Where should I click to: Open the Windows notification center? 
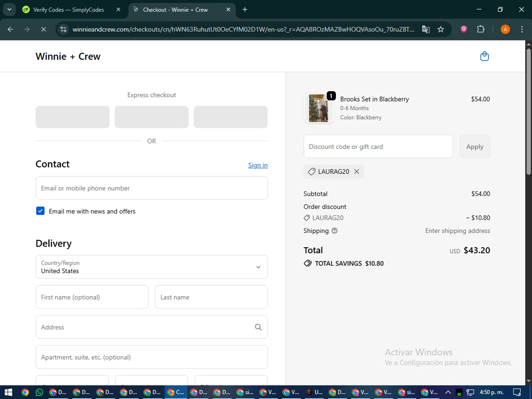[517, 392]
